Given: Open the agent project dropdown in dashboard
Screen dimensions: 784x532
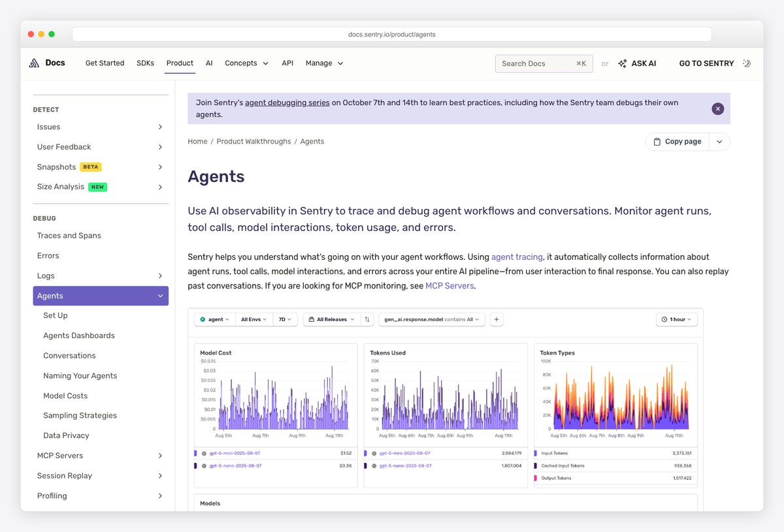Looking at the screenshot, I should tap(215, 320).
